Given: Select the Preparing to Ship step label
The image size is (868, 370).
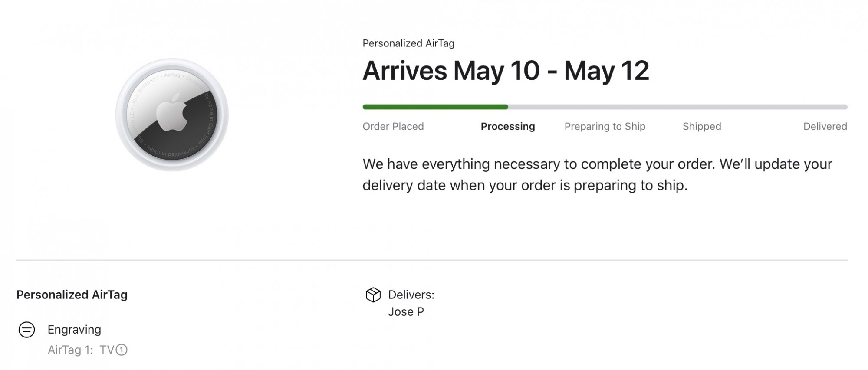Looking at the screenshot, I should coord(605,127).
